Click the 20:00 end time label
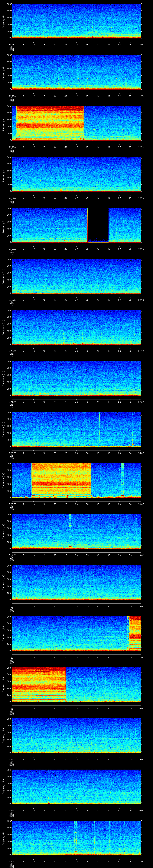153x868 pixels. [x=141, y=300]
